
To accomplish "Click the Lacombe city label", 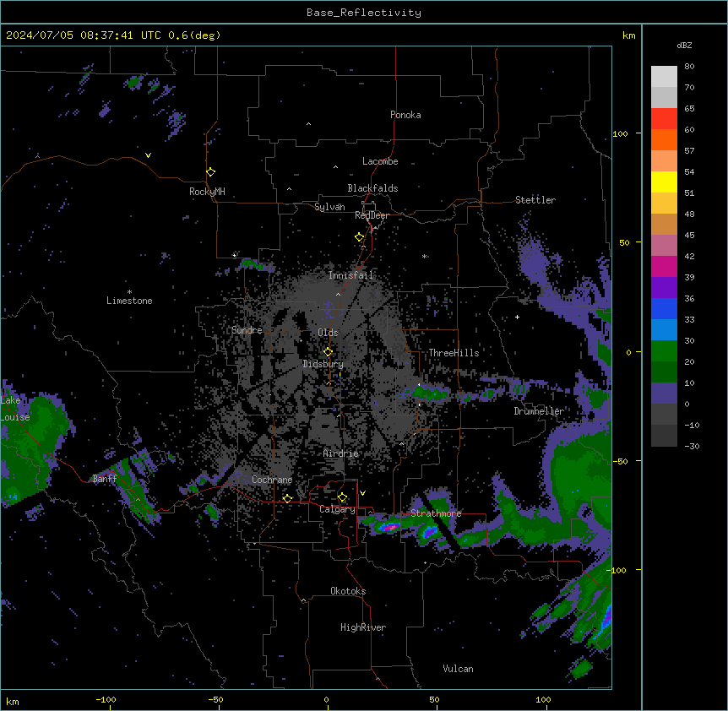I will click(380, 161).
